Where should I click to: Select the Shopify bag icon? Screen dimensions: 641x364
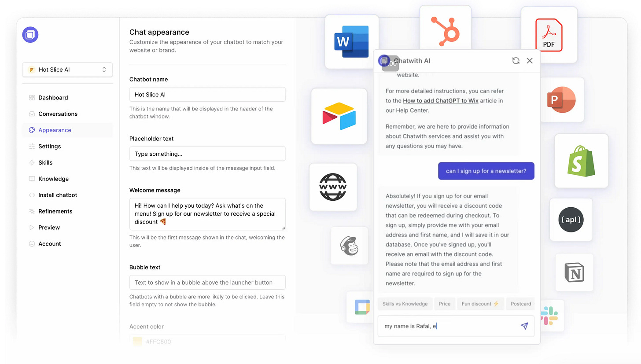[581, 161]
